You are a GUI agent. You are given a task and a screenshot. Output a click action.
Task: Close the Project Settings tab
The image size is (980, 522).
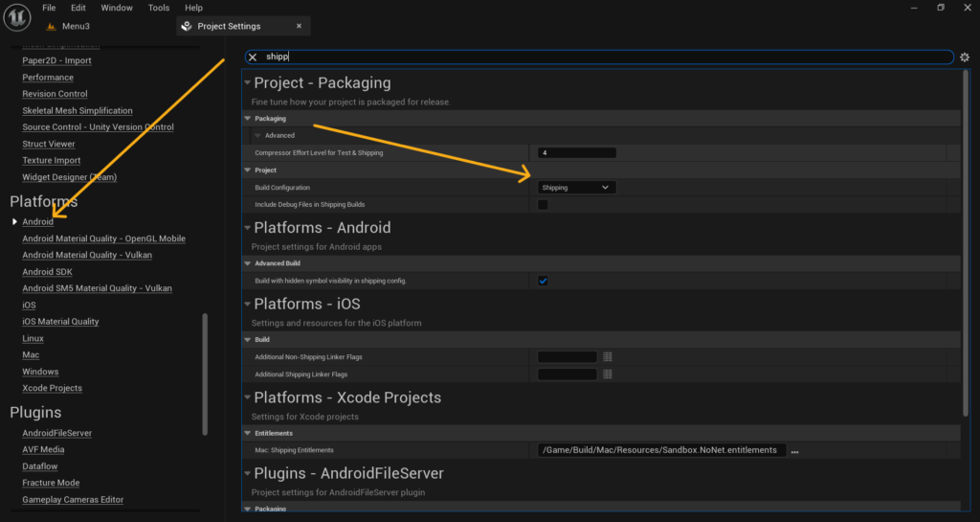(x=299, y=26)
